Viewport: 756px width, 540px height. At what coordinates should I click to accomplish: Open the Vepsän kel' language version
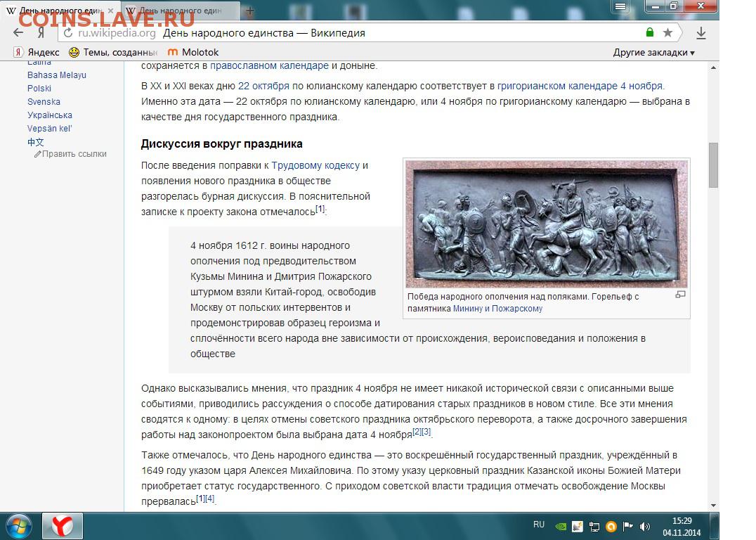click(50, 129)
